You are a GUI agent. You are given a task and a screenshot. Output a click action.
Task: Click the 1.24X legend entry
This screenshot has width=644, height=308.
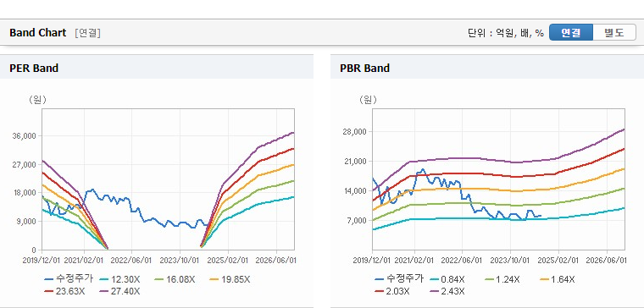pos(502,279)
